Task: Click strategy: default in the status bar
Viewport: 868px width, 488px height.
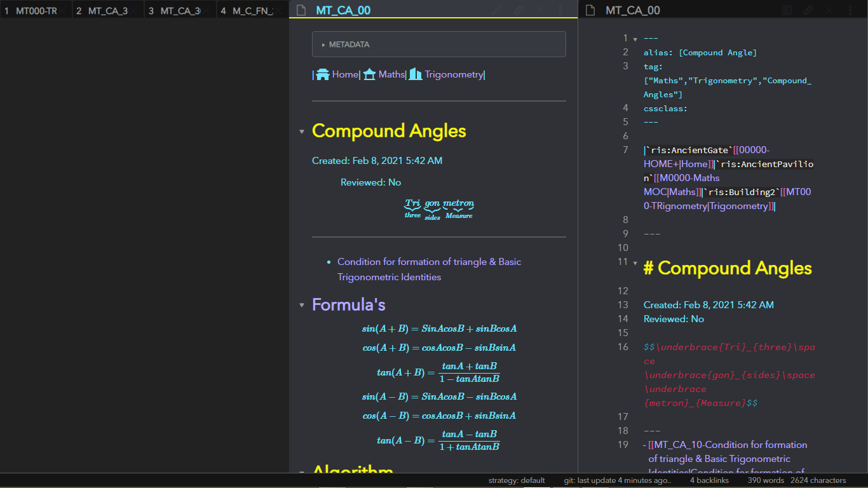Action: pyautogui.click(x=517, y=480)
